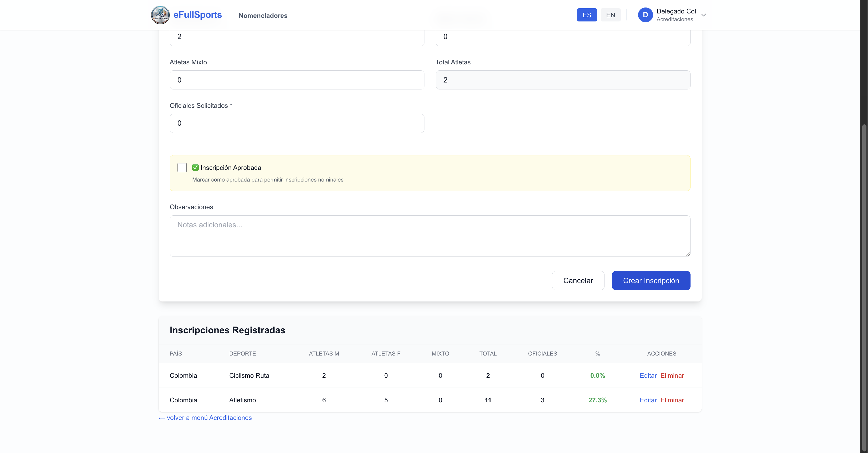Open the Nomencladores menu
The image size is (868, 453).
pyautogui.click(x=263, y=16)
